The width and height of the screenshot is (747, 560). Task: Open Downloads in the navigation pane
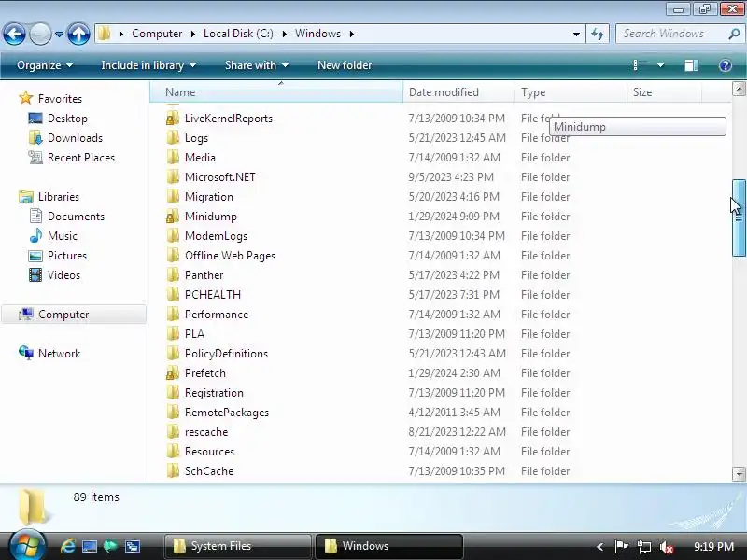coord(75,138)
